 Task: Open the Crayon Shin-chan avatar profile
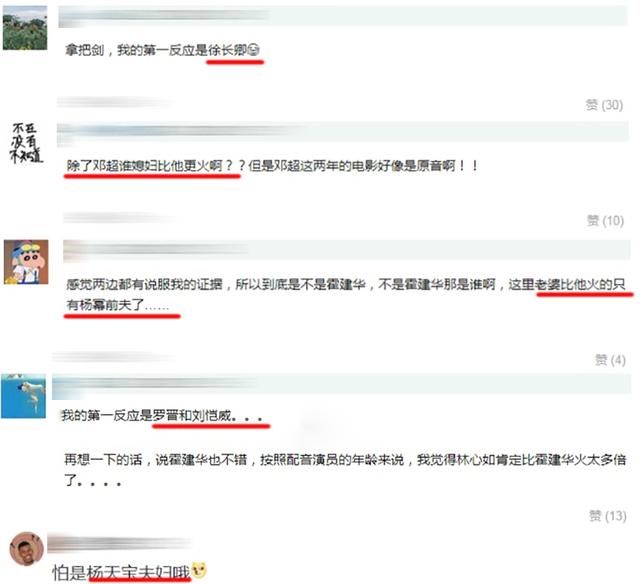point(26,262)
